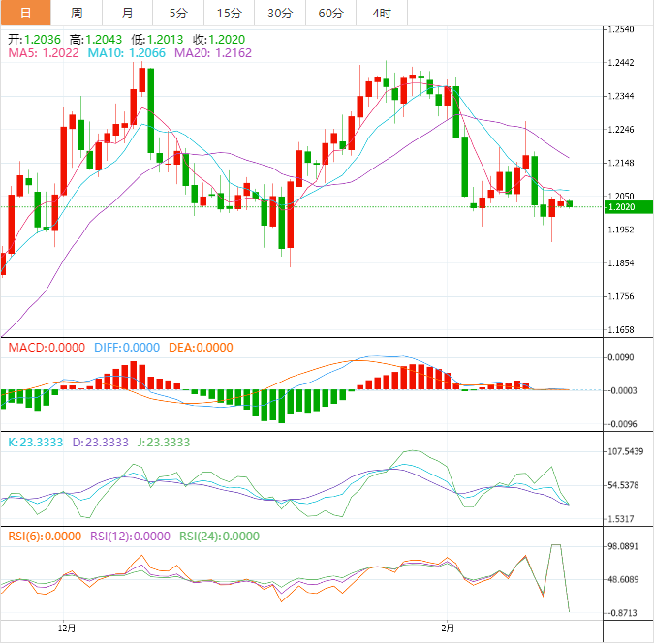The image size is (654, 644).
Task: Switch to the 周 weekly tab
Action: coord(77,13)
